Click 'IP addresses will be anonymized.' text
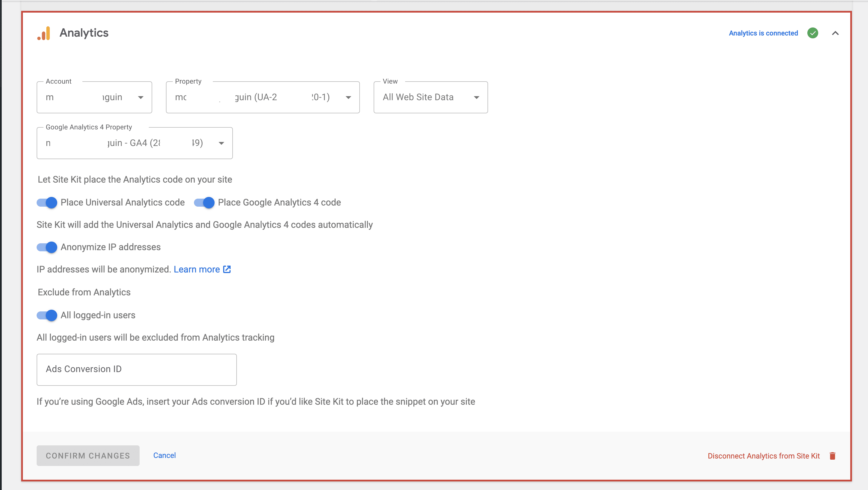 [x=104, y=269]
